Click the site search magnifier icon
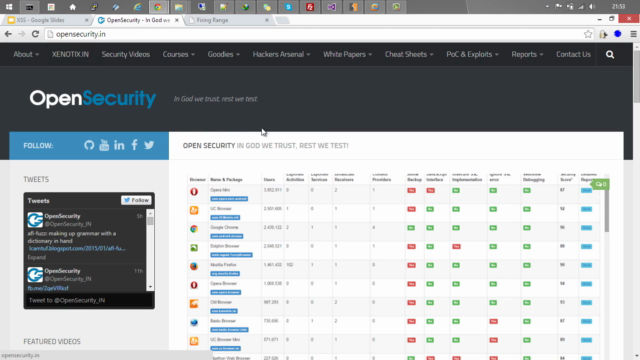The width and height of the screenshot is (640, 360). 610,54
